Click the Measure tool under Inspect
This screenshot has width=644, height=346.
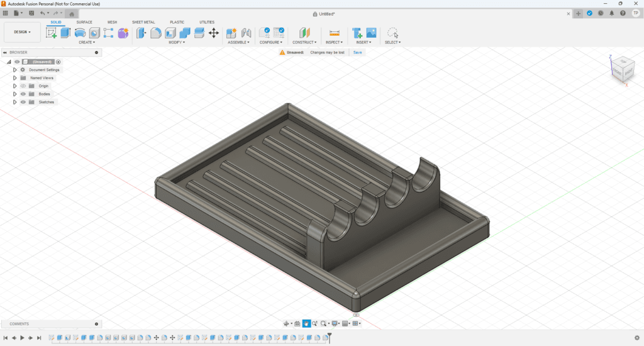coord(335,33)
